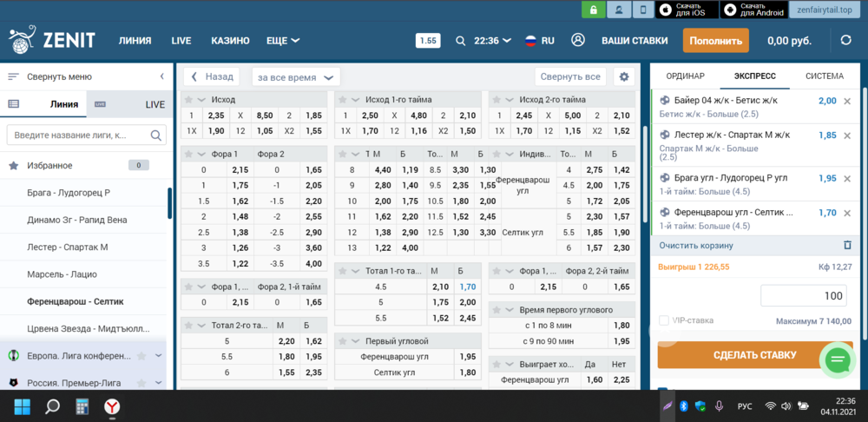The image size is (868, 422).
Task: Go back with Назад button
Action: (212, 77)
